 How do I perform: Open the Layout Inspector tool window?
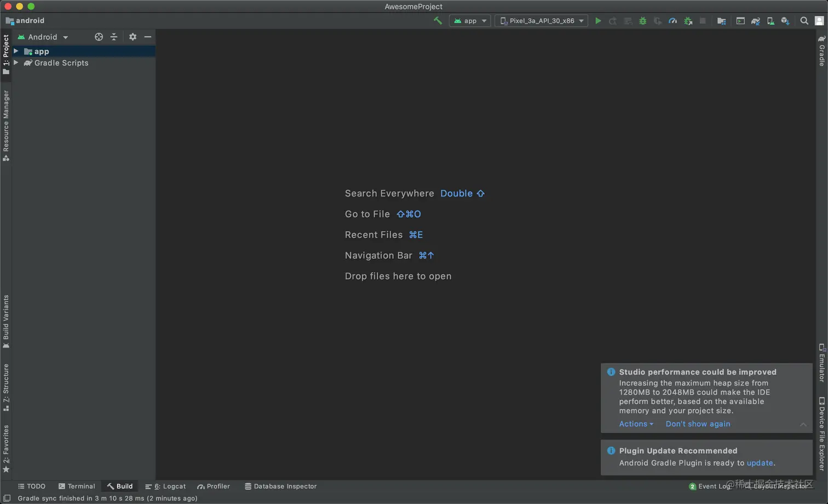tap(776, 486)
